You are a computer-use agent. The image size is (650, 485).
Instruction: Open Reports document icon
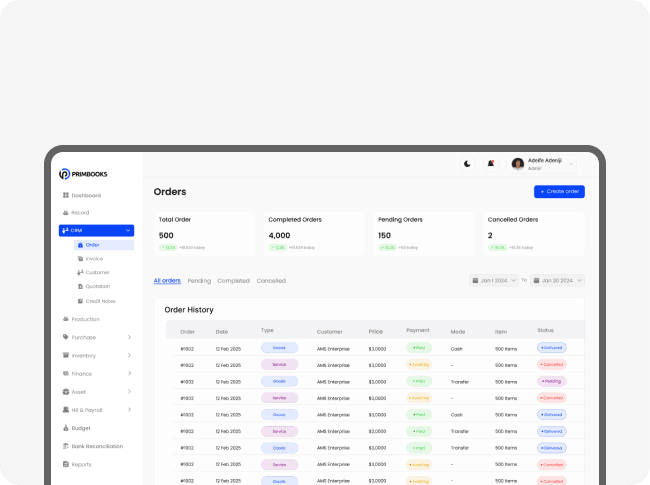(x=65, y=464)
